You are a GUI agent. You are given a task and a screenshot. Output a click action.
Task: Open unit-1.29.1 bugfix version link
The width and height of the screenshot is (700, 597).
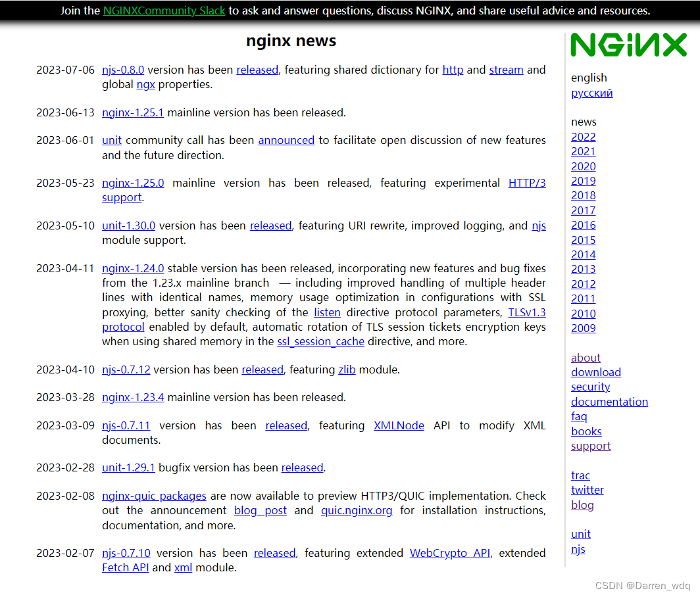(x=128, y=468)
